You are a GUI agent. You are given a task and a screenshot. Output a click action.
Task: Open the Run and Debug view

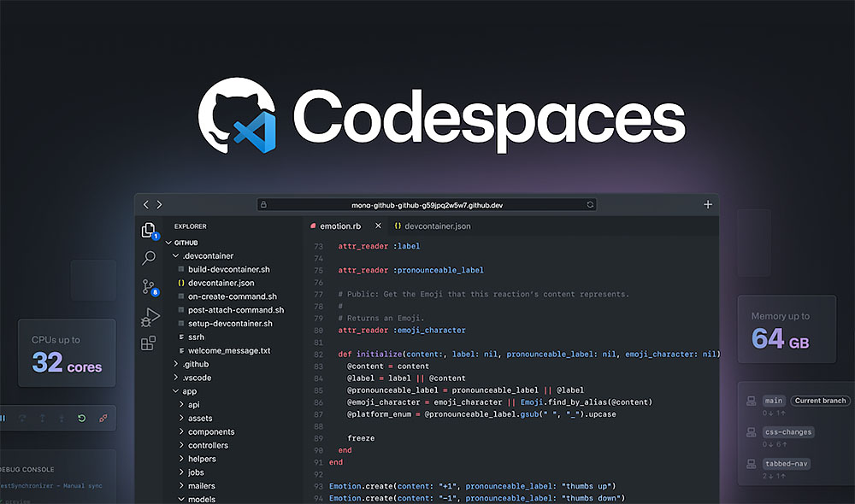(150, 317)
